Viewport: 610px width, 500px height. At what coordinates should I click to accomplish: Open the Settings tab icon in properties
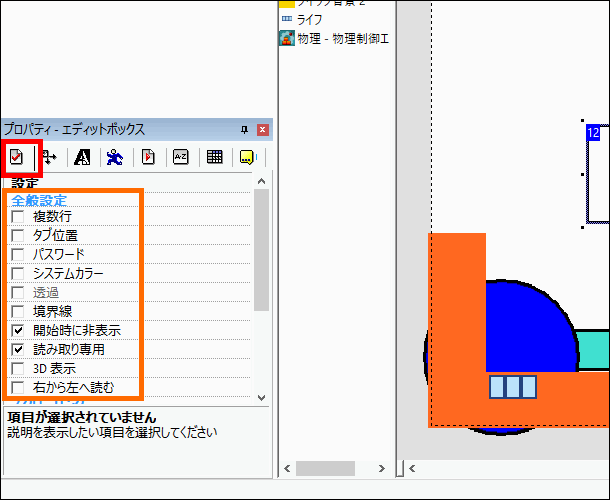(x=17, y=157)
